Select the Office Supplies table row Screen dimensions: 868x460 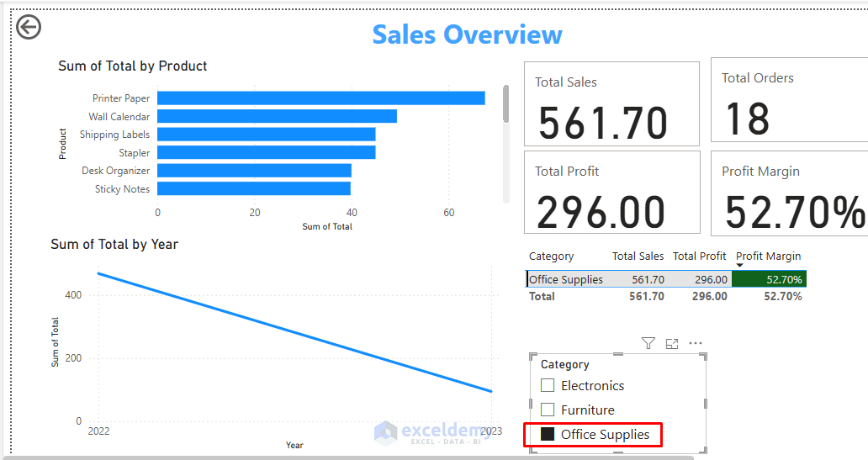pyautogui.click(x=566, y=279)
